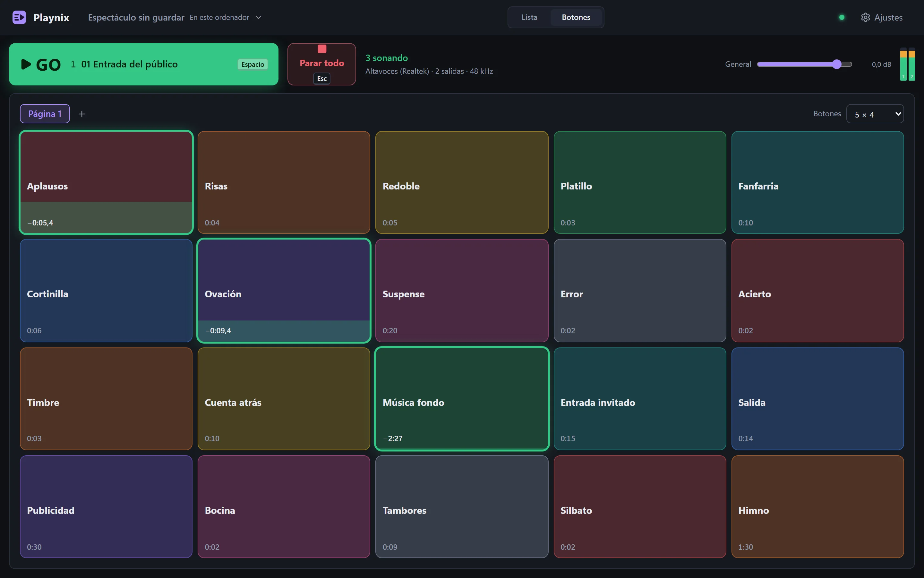
Task: Trigger the Acierto sound pad
Action: click(817, 291)
